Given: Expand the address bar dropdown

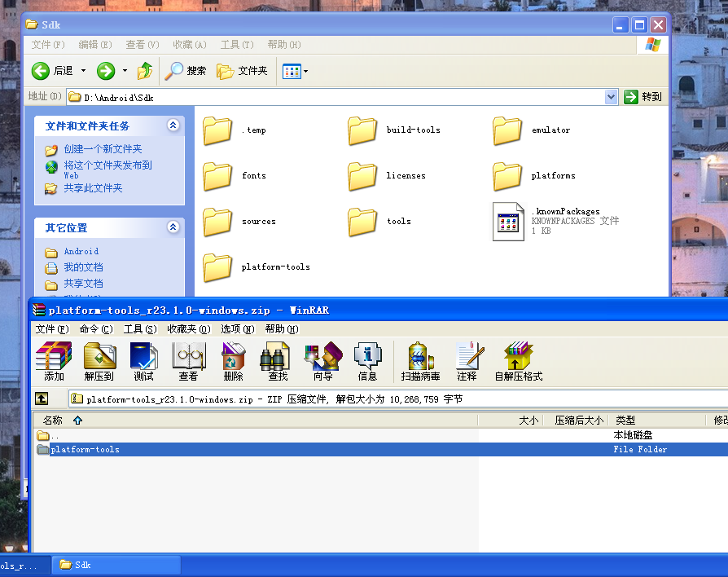Looking at the screenshot, I should tap(611, 97).
